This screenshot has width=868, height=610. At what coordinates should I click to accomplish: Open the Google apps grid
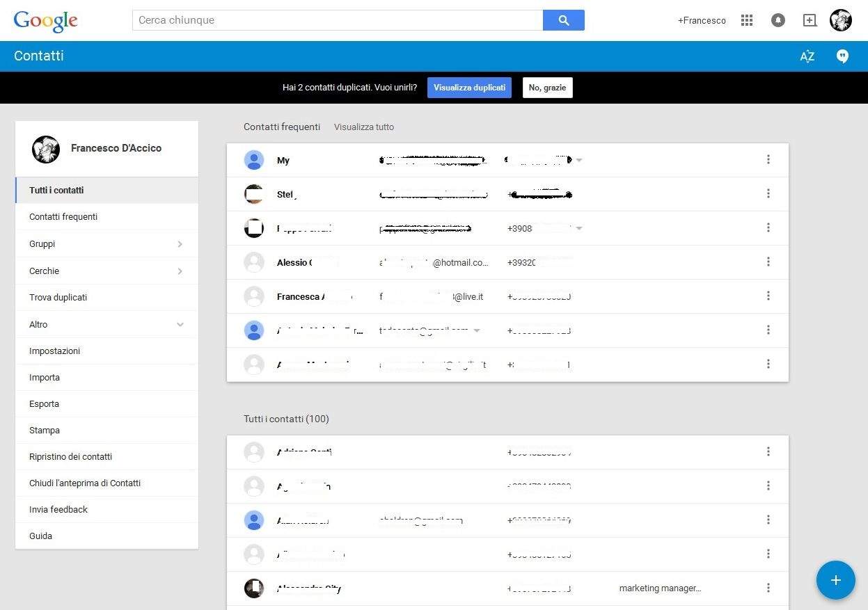tap(747, 20)
